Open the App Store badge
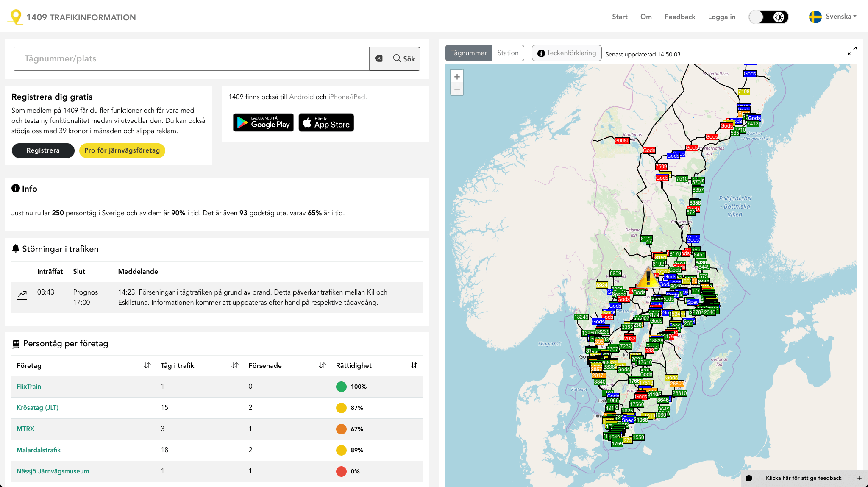The image size is (868, 487). pyautogui.click(x=326, y=122)
